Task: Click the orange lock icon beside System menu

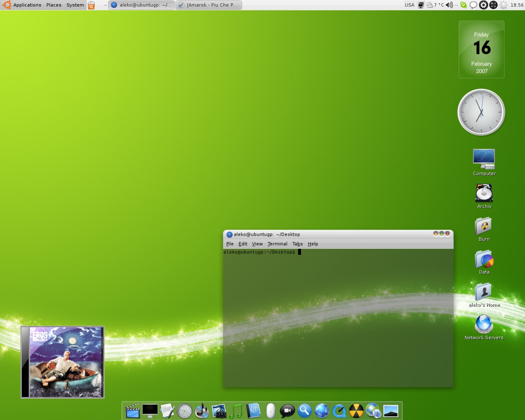Action: (x=91, y=5)
